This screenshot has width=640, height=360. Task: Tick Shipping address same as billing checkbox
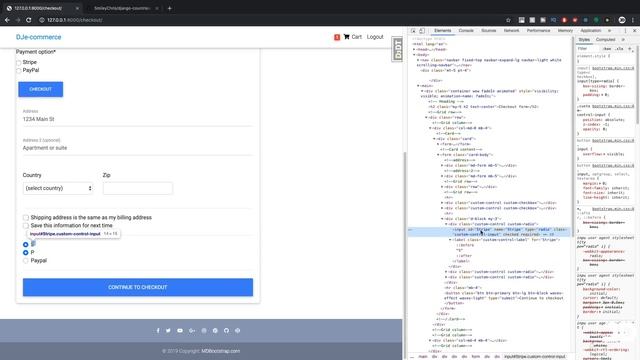pyautogui.click(x=26, y=218)
